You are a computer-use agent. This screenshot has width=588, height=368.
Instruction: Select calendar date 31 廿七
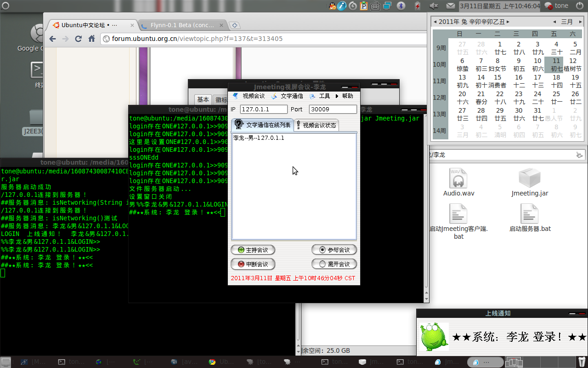click(x=537, y=114)
